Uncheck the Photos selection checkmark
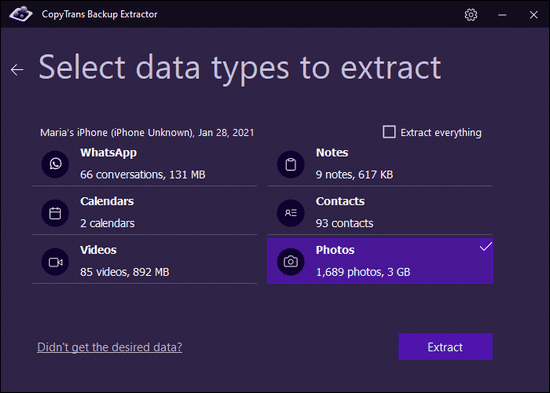The height and width of the screenshot is (393, 550). [x=486, y=247]
